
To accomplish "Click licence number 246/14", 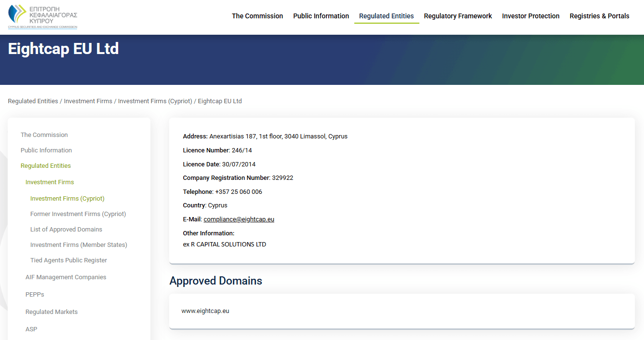I will (242, 150).
